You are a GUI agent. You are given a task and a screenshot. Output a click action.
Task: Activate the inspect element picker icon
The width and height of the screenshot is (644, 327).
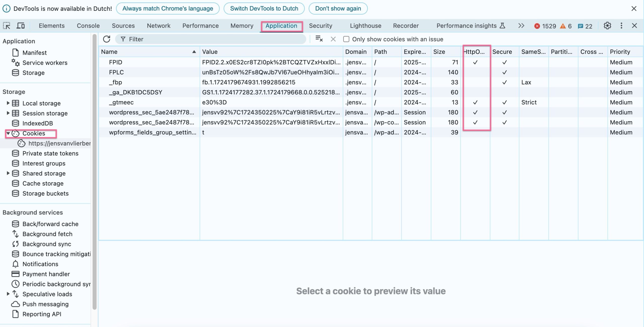(x=7, y=26)
